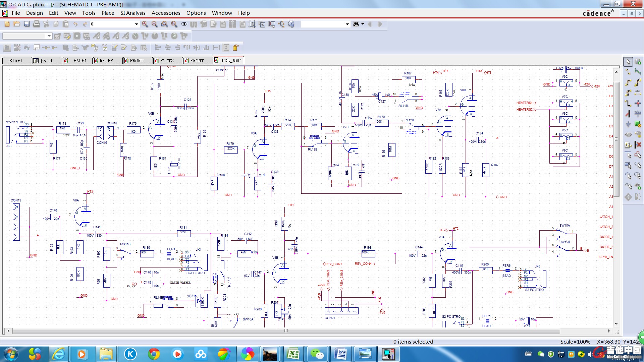Click the Zoom In magnifier icon

(x=145, y=24)
